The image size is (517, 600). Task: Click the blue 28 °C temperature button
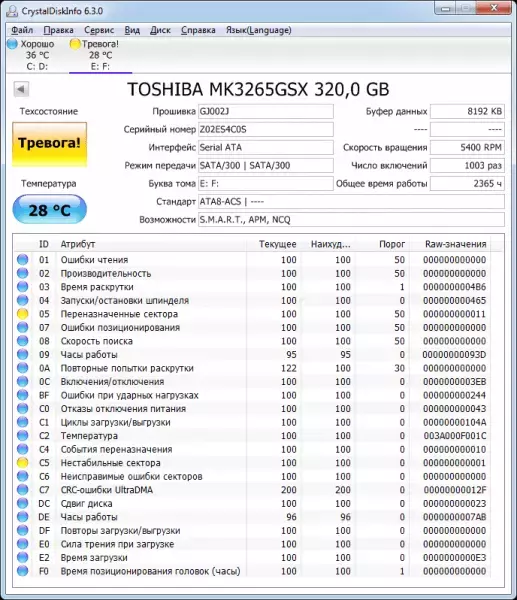point(49,210)
